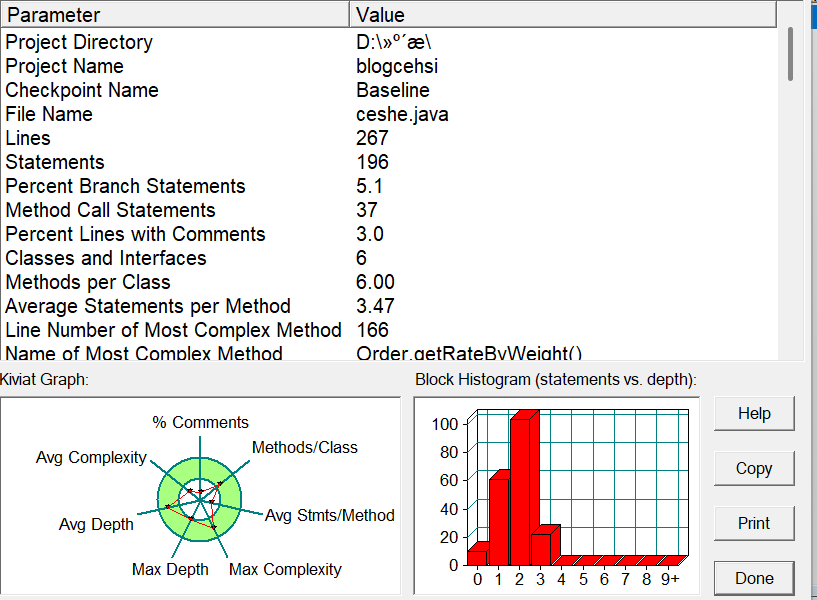Click the Methods per Class value 6.00
This screenshot has width=817, height=600.
click(x=375, y=282)
